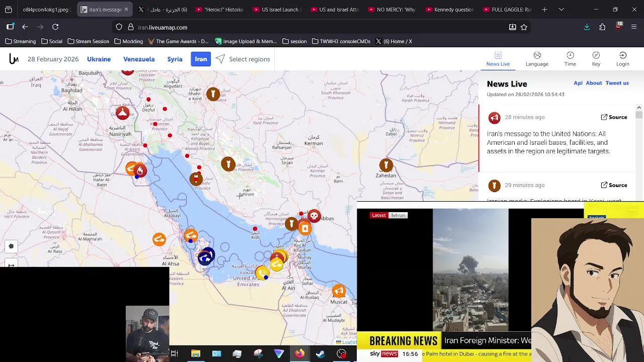Screen dimensions: 644x362
Task: Select the orange megaphone marker at Muscat
Action: tap(339, 291)
